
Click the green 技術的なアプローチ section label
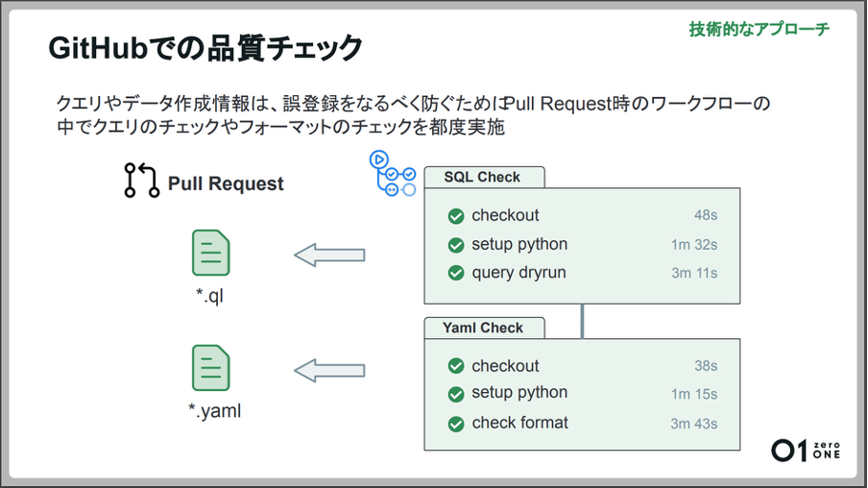click(759, 29)
